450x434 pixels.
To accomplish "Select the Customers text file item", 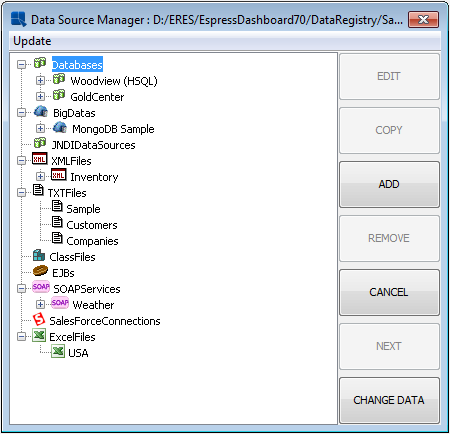I will coord(92,225).
